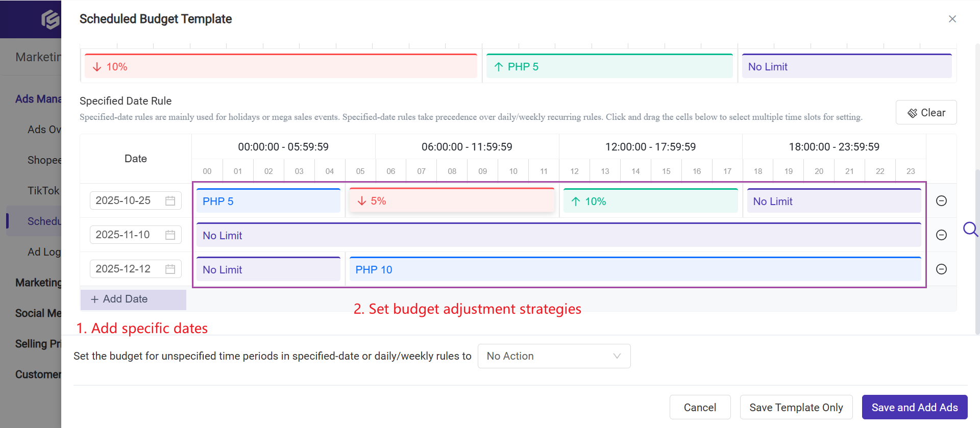980x428 pixels.
Task: Open Ads Manager section in the sidebar
Action: (x=39, y=98)
